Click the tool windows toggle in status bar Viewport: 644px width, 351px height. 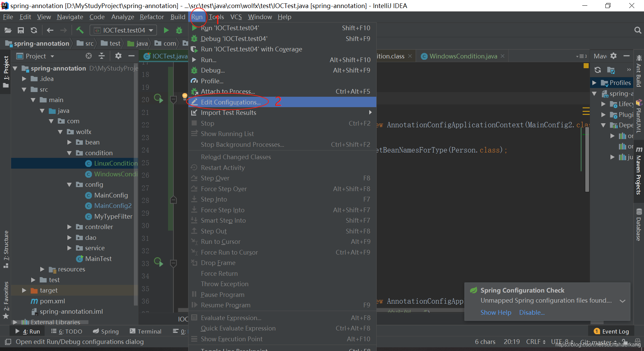(8, 342)
